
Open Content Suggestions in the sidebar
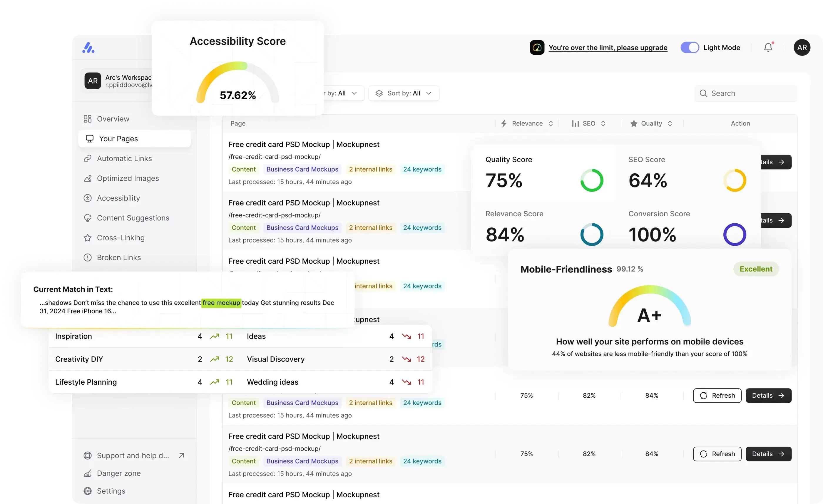coord(133,218)
